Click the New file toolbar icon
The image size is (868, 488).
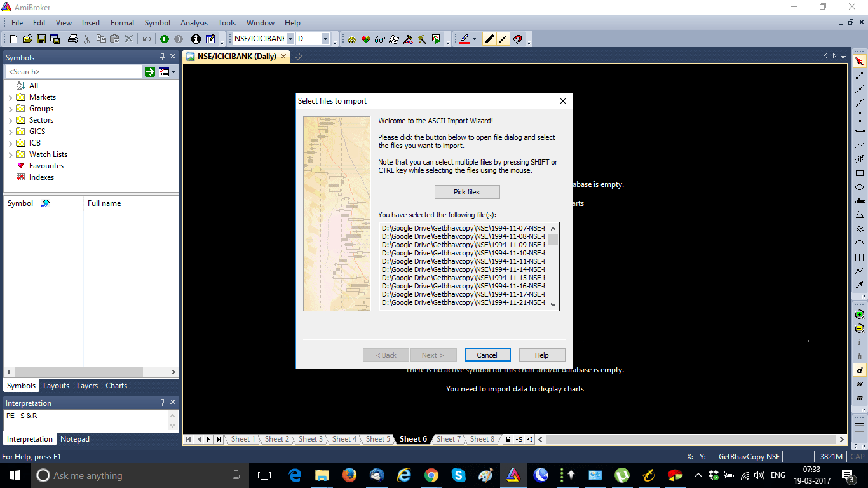click(13, 39)
